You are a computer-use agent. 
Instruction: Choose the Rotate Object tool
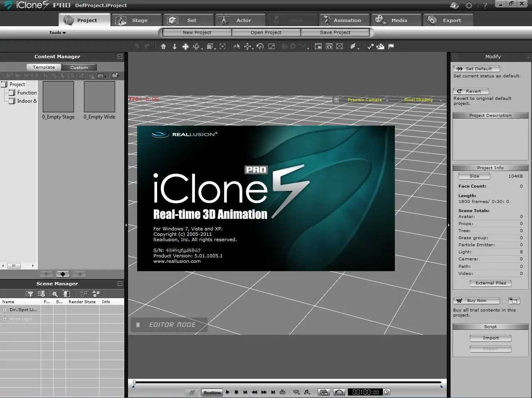tap(260, 47)
